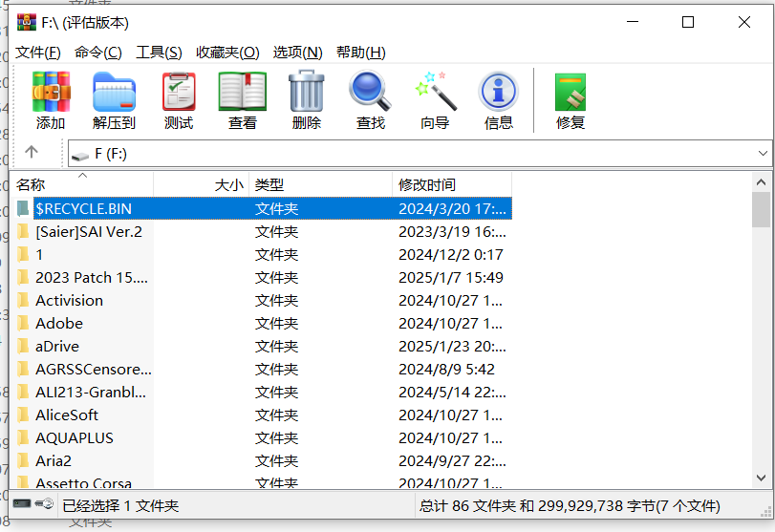Select the aDrive folder
The height and width of the screenshot is (532, 775).
pos(57,347)
